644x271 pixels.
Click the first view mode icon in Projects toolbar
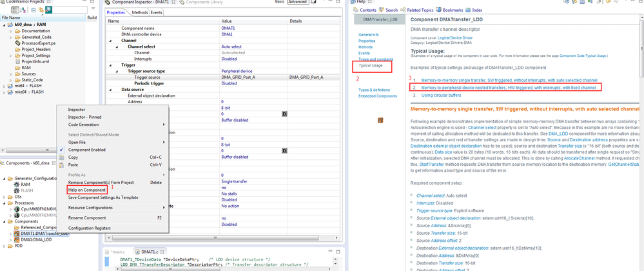coord(15,10)
